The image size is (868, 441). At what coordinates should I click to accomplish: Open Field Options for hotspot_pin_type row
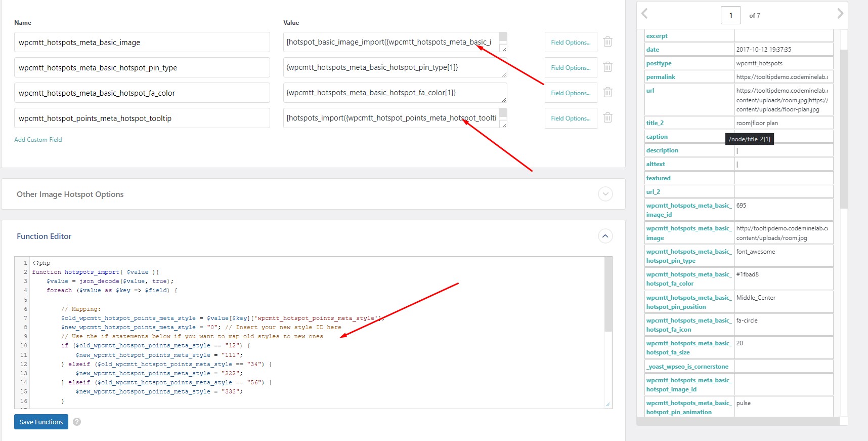click(571, 68)
